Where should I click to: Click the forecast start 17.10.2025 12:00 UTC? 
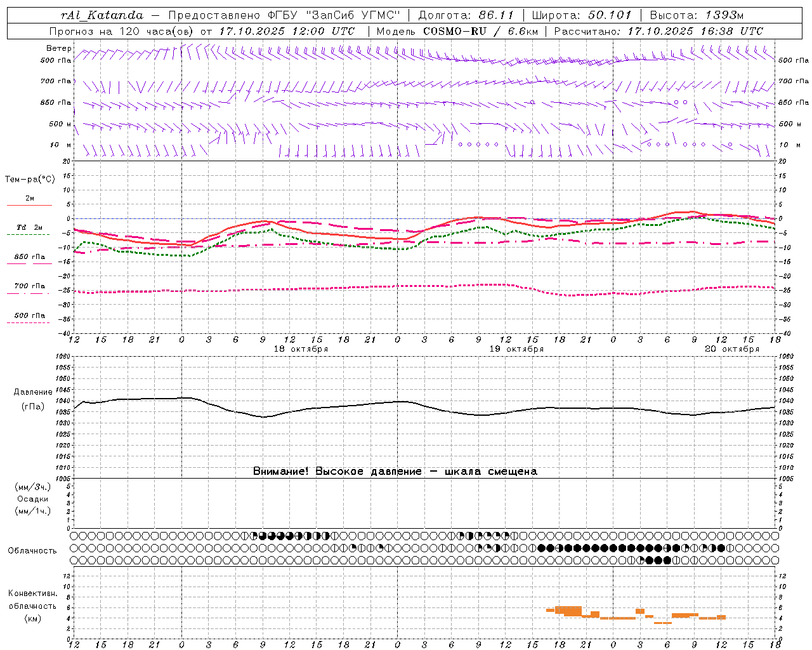[x=287, y=31]
